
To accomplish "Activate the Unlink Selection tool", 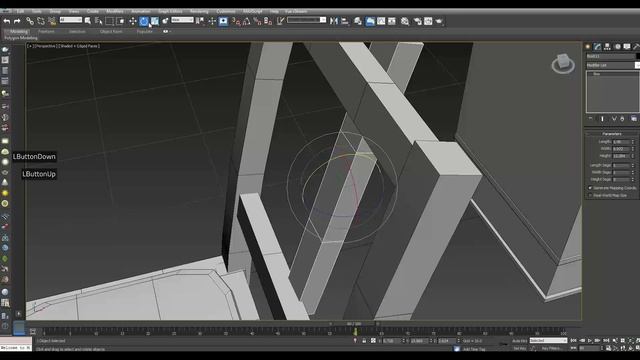I will pyautogui.click(x=40, y=21).
